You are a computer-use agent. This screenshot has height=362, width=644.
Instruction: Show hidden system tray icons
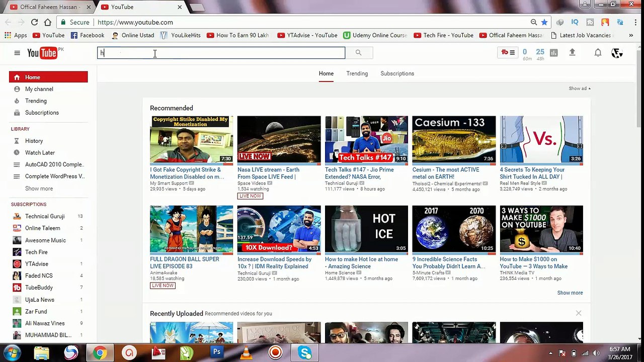click(x=550, y=353)
